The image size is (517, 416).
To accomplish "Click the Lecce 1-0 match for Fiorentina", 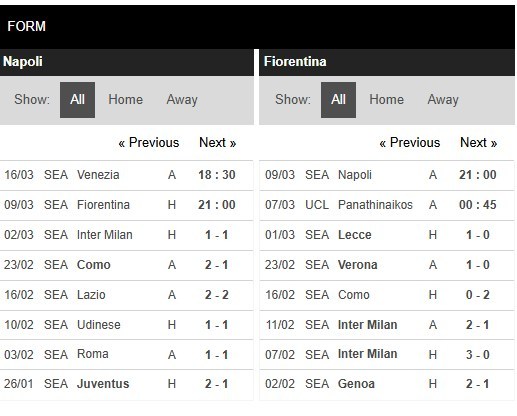I will point(387,235).
